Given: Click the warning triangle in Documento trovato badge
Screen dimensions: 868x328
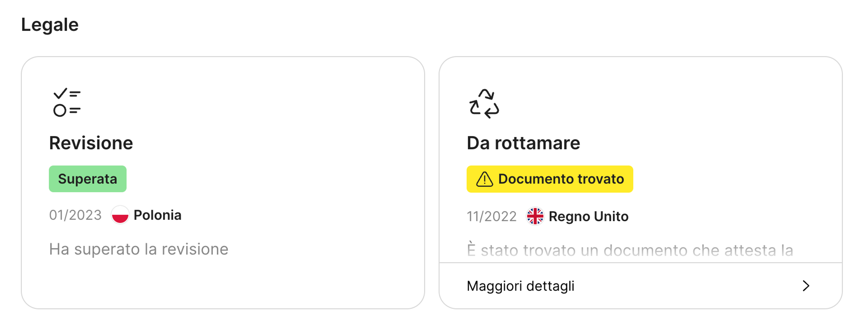Looking at the screenshot, I should coord(485,179).
